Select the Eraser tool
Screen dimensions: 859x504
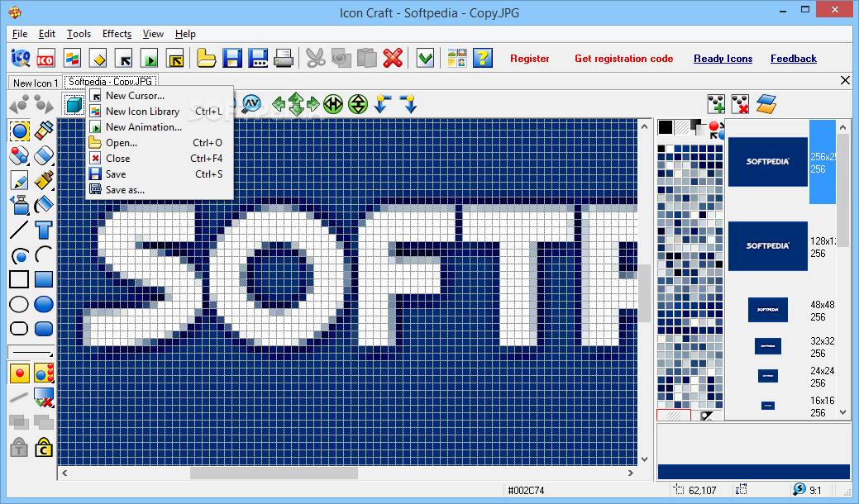(44, 155)
